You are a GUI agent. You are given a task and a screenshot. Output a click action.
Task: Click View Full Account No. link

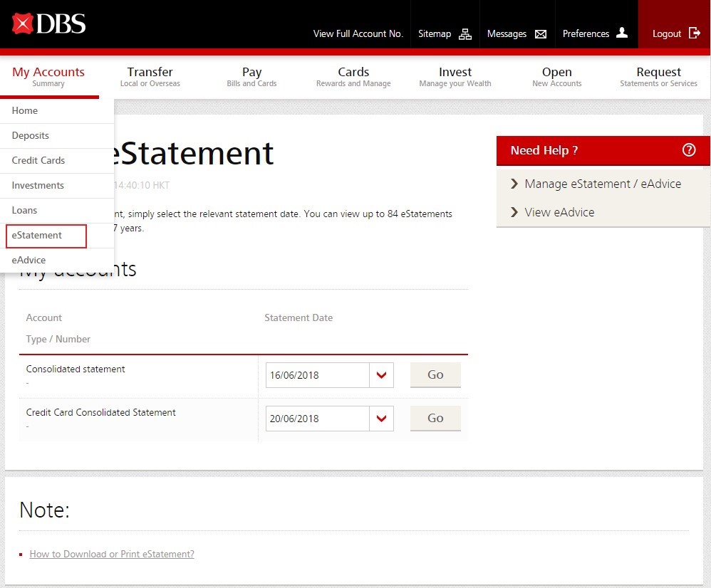[358, 33]
